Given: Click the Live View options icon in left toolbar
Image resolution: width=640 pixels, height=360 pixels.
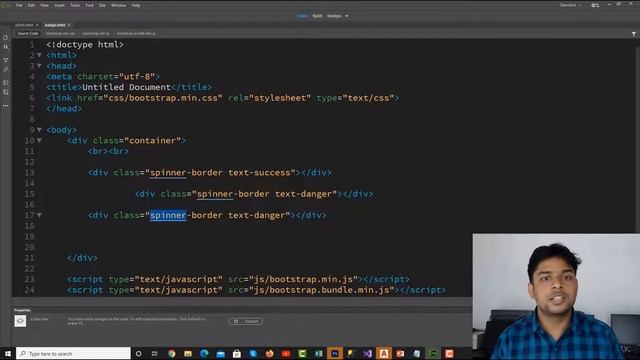Looking at the screenshot, I should coord(6,60).
